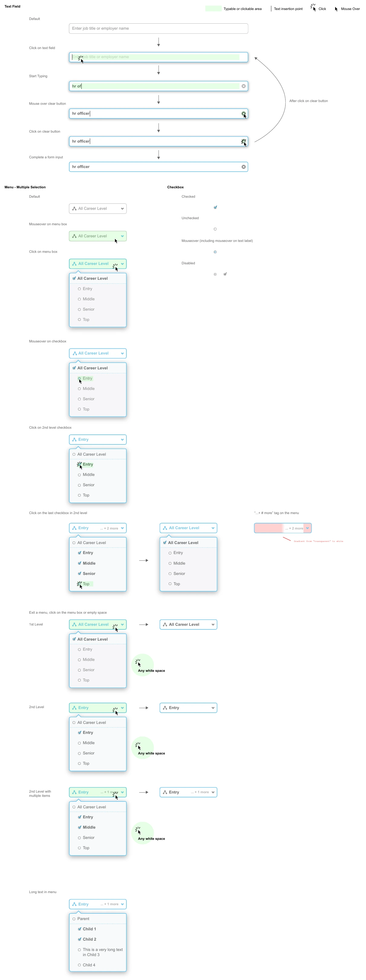The width and height of the screenshot is (366, 980).
Task: Click "Any white space" in the "2nd Level" row
Action: point(151,753)
